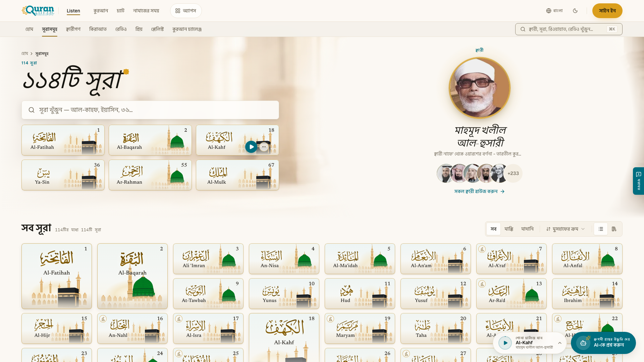Open the side feedback panel button

pos(638,181)
